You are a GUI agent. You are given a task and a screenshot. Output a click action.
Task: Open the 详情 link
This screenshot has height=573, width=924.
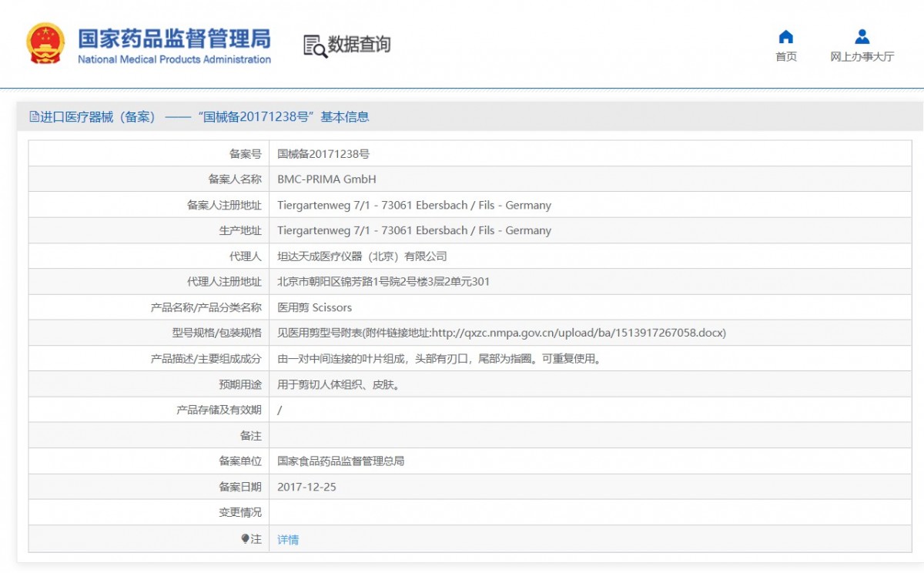pos(288,540)
